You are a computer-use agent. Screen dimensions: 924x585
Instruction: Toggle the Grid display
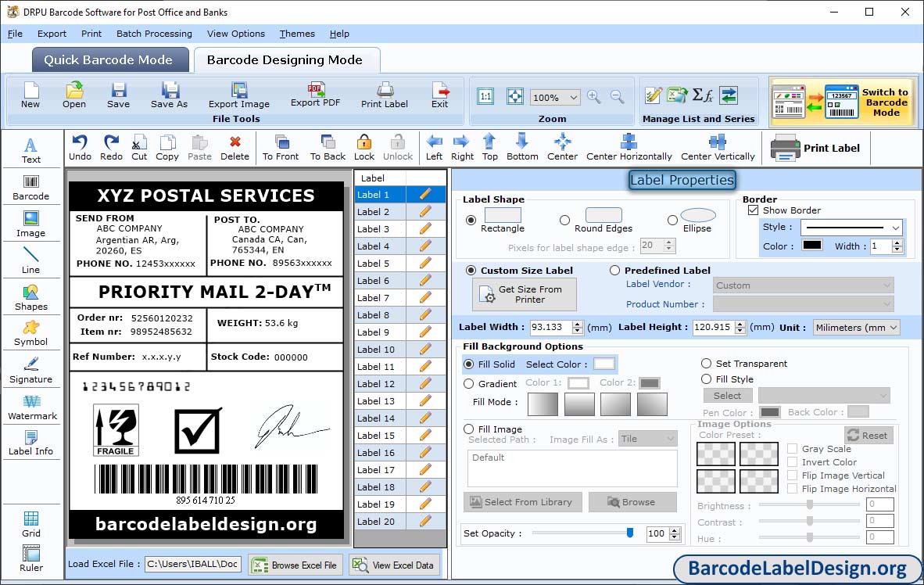(x=31, y=524)
